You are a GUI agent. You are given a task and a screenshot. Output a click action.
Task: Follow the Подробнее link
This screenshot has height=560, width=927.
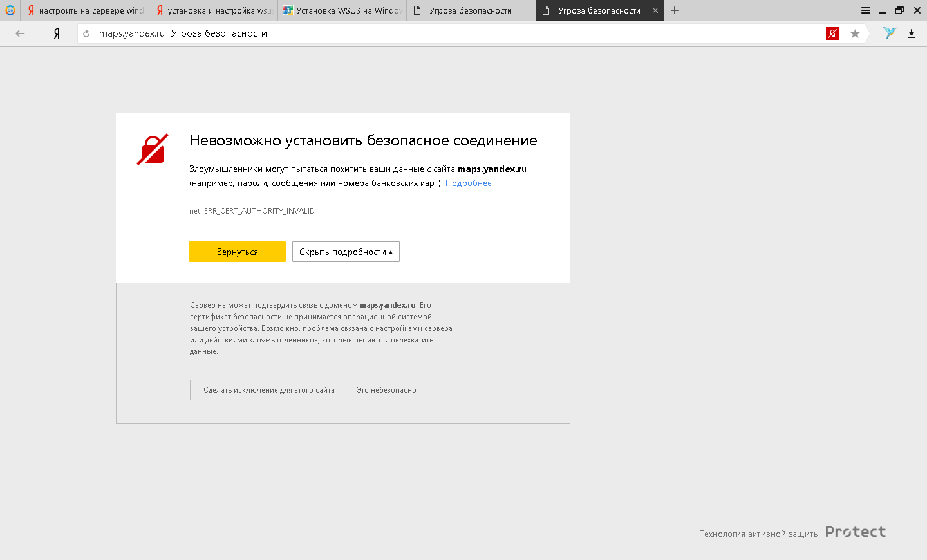pos(469,183)
